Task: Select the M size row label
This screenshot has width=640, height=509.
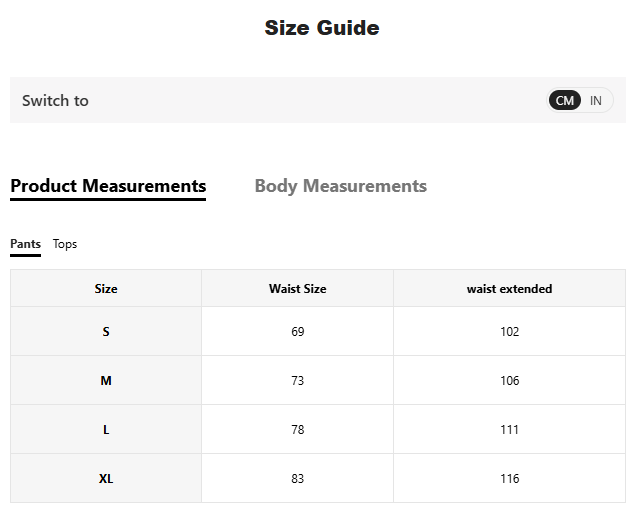Action: tap(106, 381)
